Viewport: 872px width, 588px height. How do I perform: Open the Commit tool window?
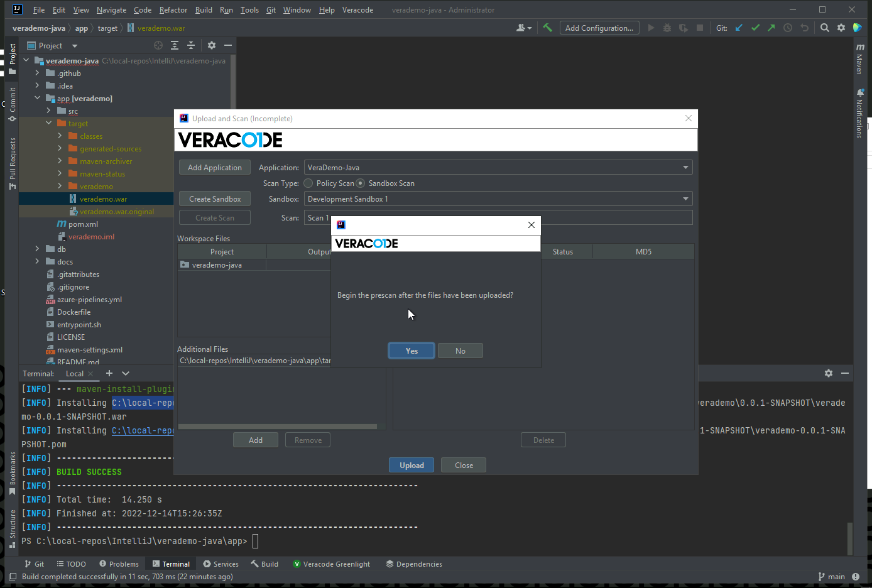[12, 104]
